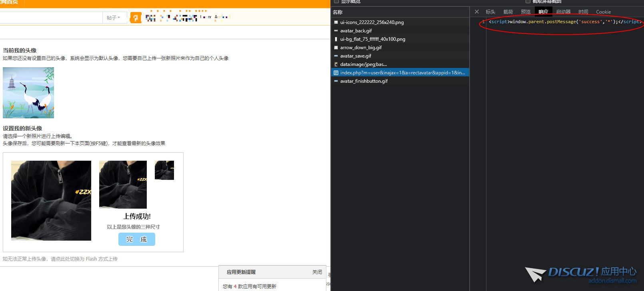Switch to the 载荷 tab
Viewport: 644px width, 291px height.
point(508,12)
